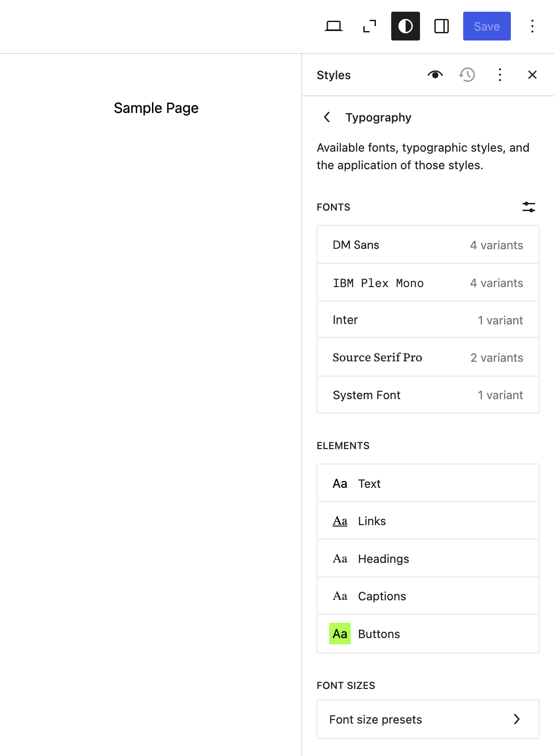Go back from Typography with the chevron
This screenshot has height=756, width=554.
coord(326,117)
